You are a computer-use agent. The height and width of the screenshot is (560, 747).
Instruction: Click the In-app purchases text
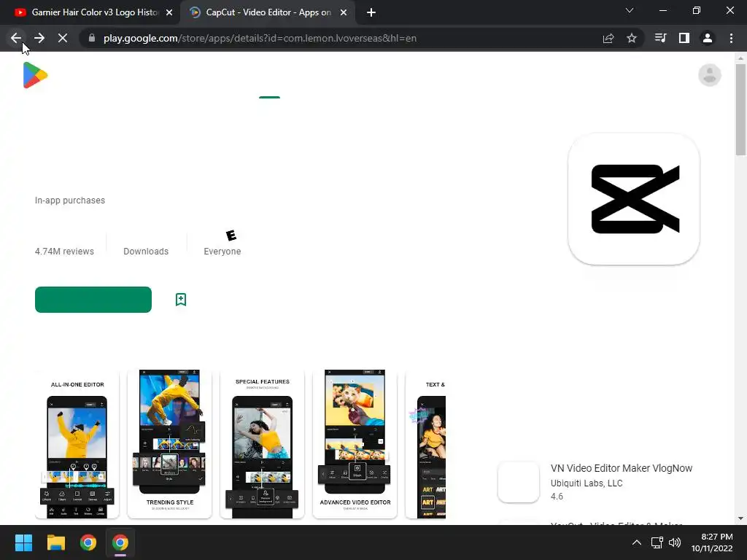(70, 201)
